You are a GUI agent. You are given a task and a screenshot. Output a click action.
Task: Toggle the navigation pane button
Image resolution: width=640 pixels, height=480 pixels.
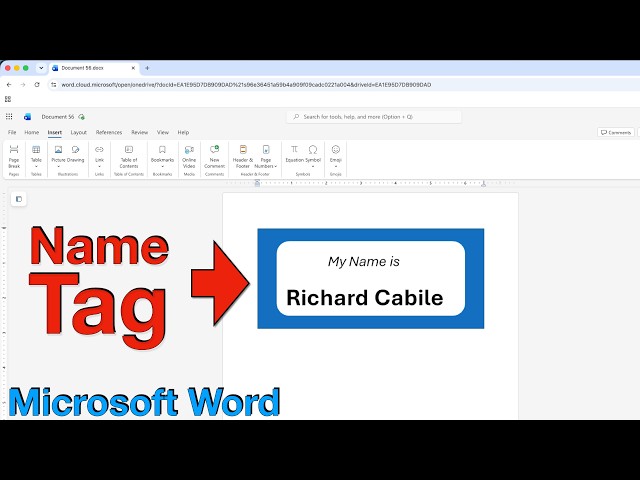click(x=19, y=199)
